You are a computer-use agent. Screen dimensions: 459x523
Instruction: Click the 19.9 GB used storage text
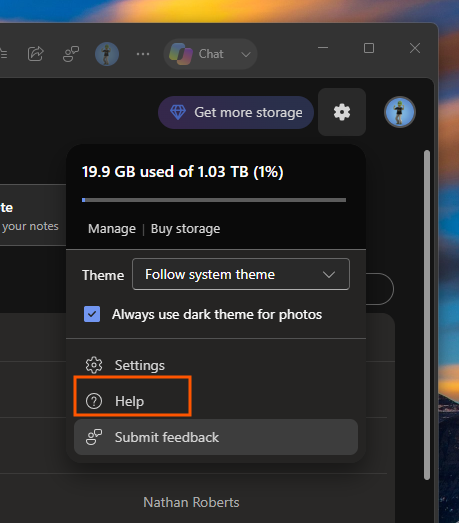pos(182,172)
